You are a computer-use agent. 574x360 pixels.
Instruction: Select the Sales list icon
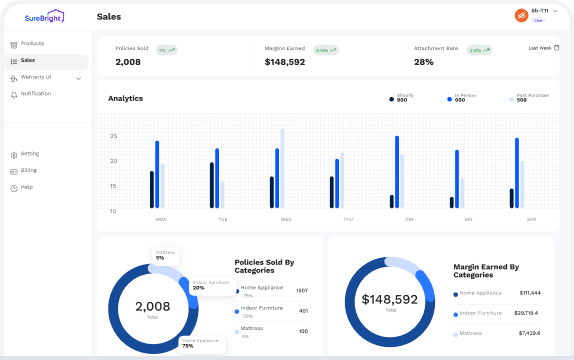pyautogui.click(x=14, y=62)
